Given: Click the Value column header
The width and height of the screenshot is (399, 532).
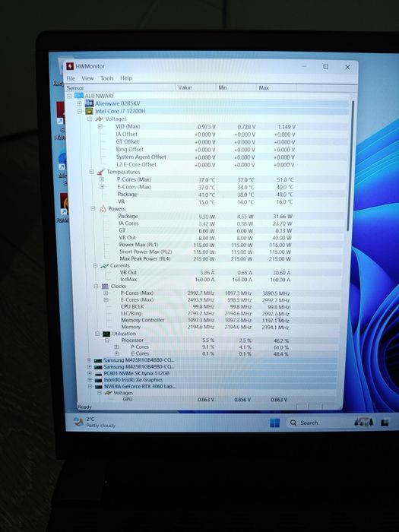Looking at the screenshot, I should tap(195, 87).
